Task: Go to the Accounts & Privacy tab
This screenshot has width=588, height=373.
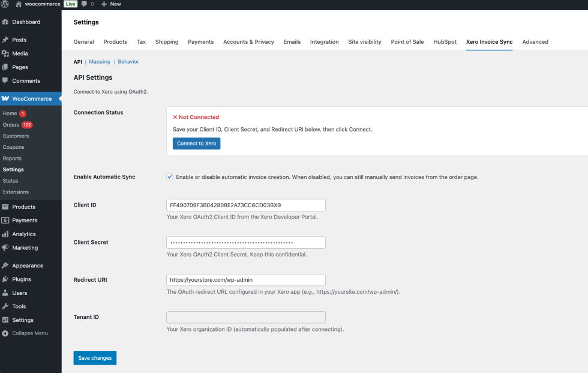Action: [248, 42]
